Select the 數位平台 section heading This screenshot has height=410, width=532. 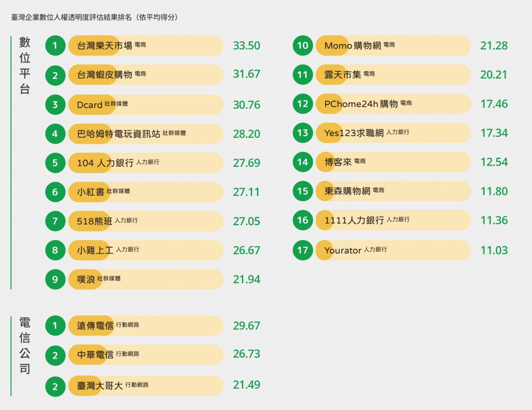[x=25, y=65]
